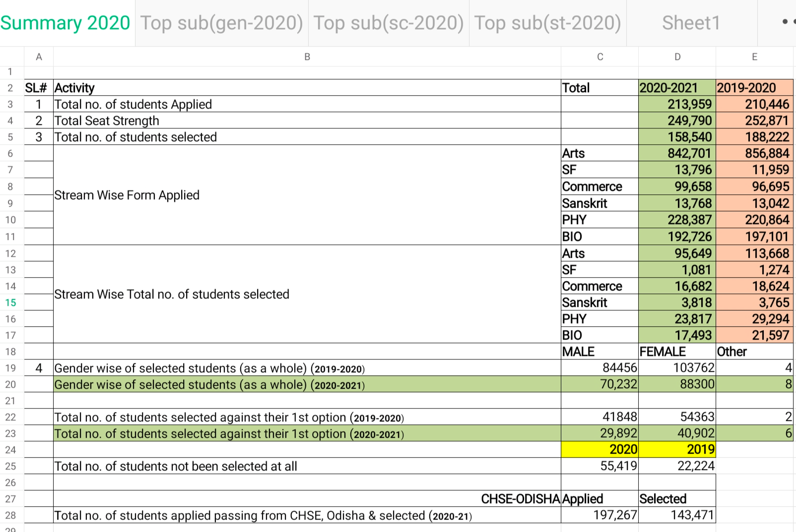
Task: Click the 'Sanskrit' cell in row 15
Action: pyautogui.click(x=600, y=302)
